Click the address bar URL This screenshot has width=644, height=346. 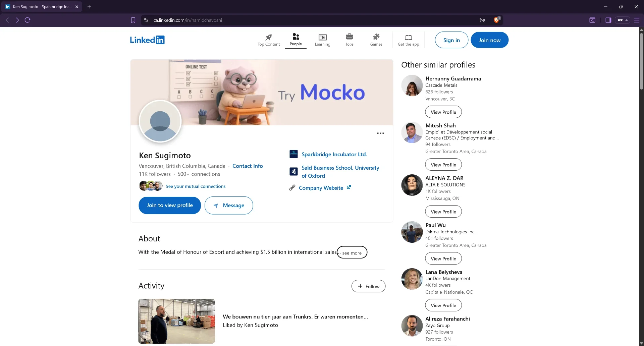(x=188, y=20)
